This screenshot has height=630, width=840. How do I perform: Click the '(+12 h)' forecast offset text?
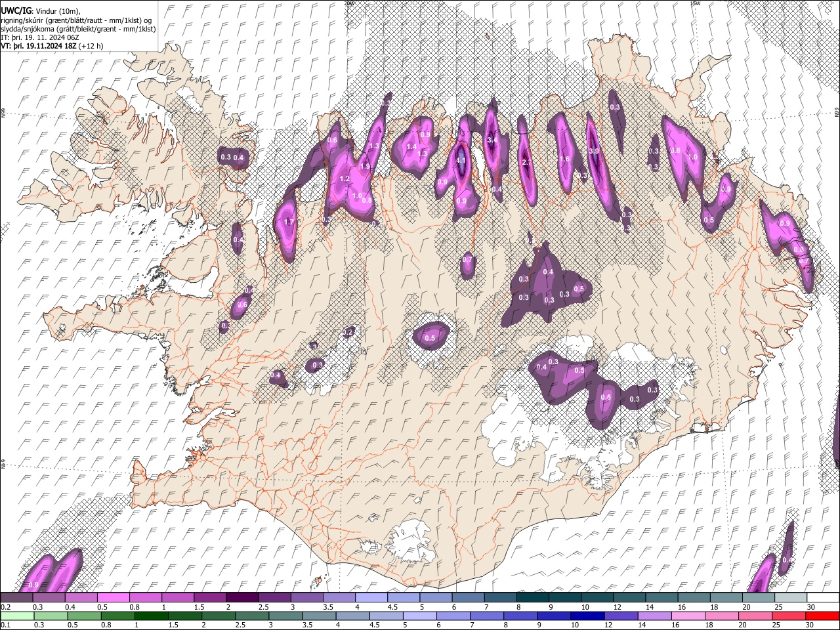click(x=91, y=46)
